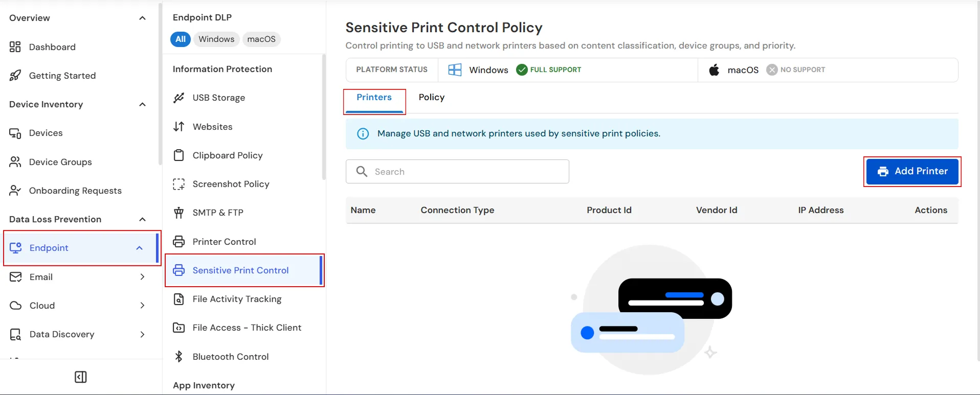The height and width of the screenshot is (395, 980).
Task: Expand the Data Discovery submenu arrow
Action: click(x=142, y=335)
